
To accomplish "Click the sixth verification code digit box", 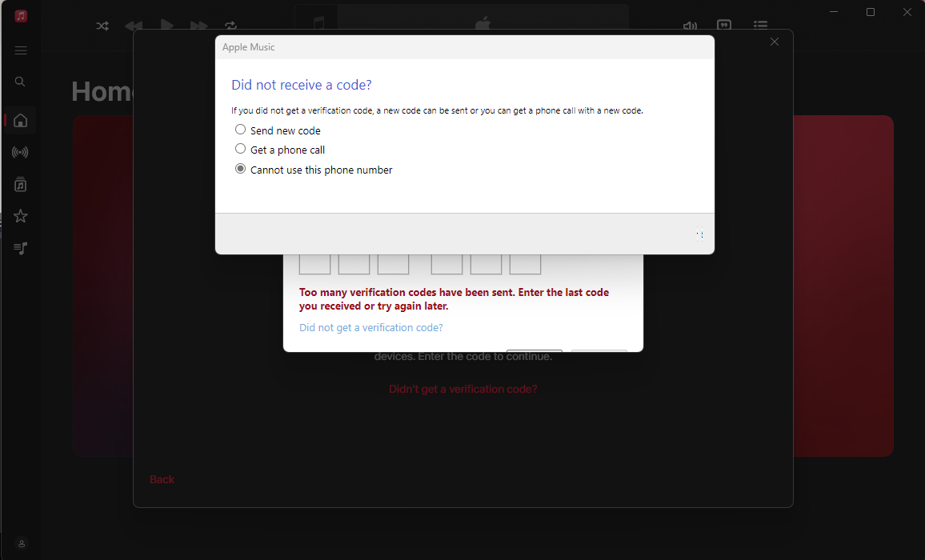I will (x=525, y=264).
